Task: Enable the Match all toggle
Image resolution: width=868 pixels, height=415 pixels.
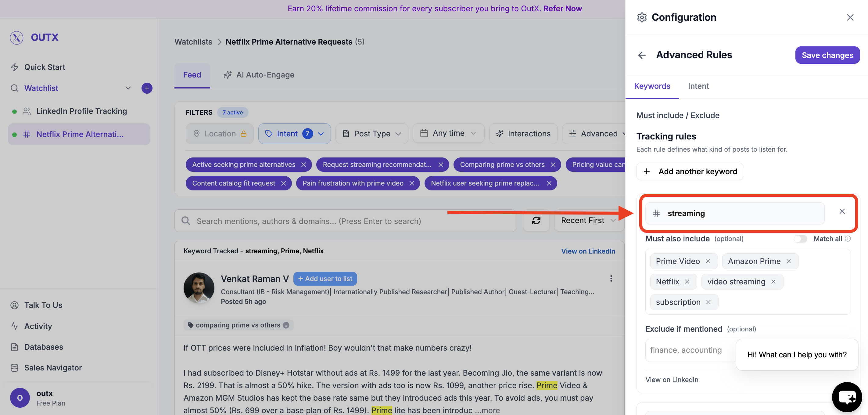Action: (801, 238)
